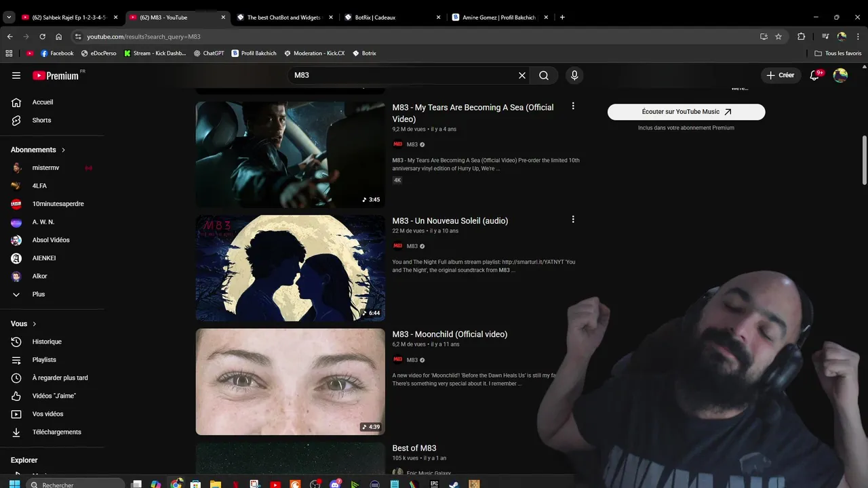Open Un Nouveau Soleil video thumbnail
The image size is (868, 488).
pyautogui.click(x=290, y=268)
